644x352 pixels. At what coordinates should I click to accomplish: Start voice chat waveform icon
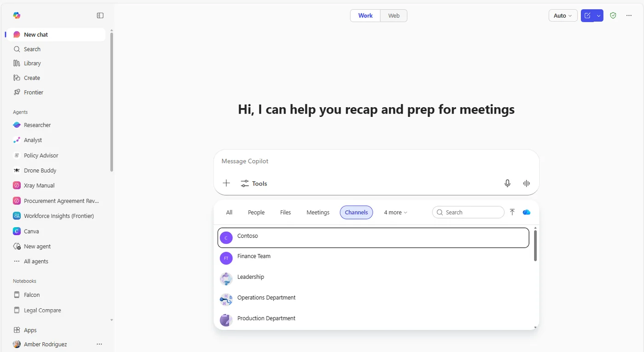click(527, 183)
